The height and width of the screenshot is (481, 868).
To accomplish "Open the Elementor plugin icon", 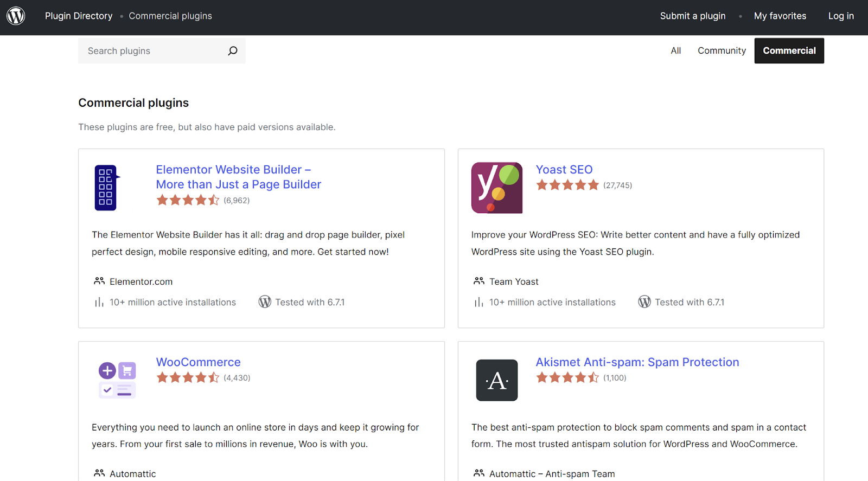I will tap(106, 188).
